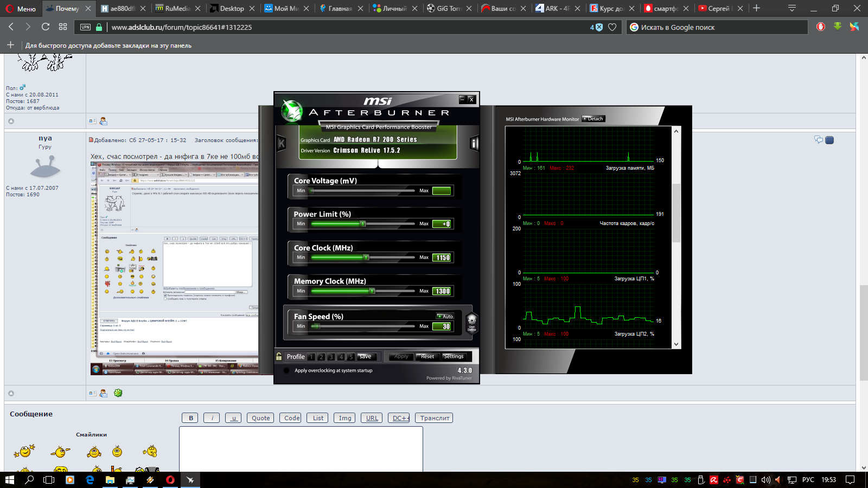The width and height of the screenshot is (868, 488).
Task: Open the Opera speed dial grid icon
Action: (63, 27)
